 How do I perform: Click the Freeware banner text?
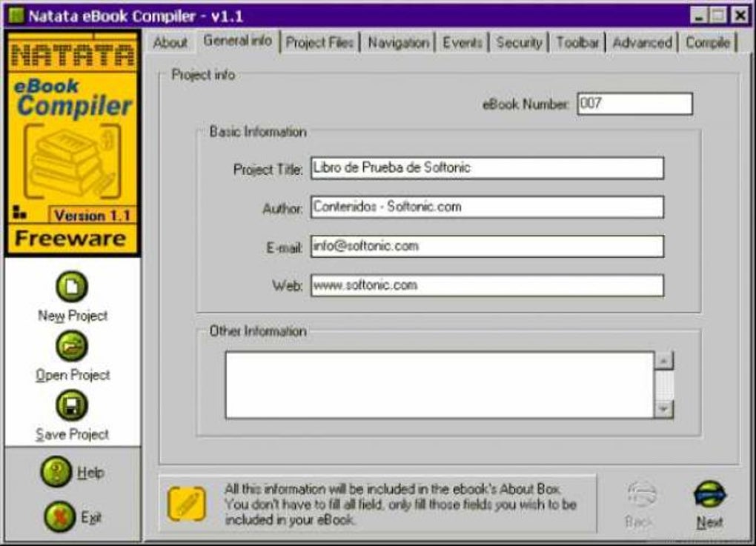click(71, 239)
